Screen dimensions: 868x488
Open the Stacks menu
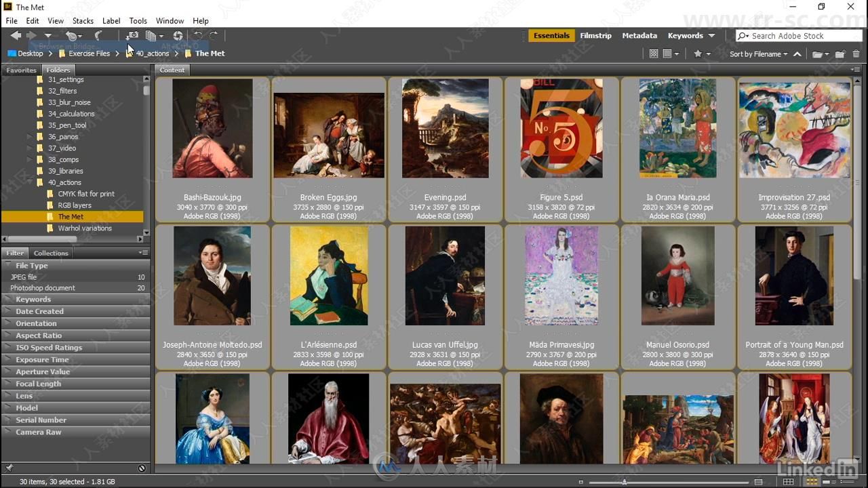83,21
